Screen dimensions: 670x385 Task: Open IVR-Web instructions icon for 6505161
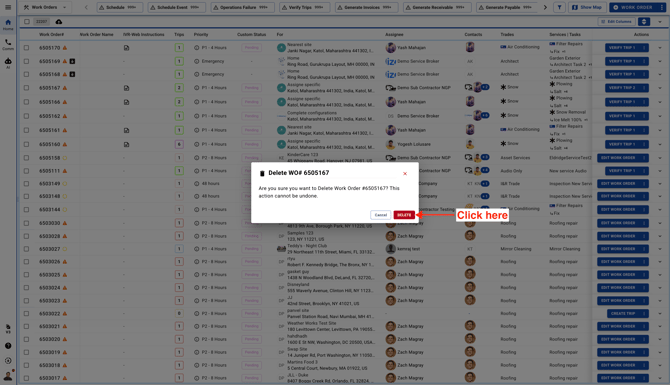(x=126, y=130)
